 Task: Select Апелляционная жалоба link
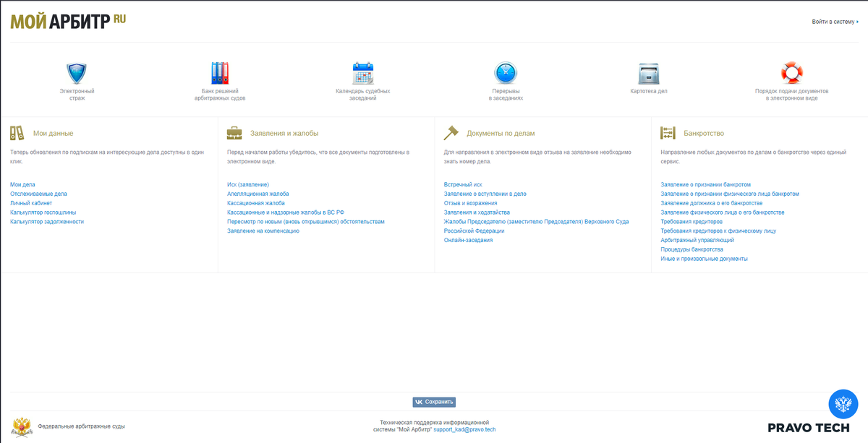(258, 194)
